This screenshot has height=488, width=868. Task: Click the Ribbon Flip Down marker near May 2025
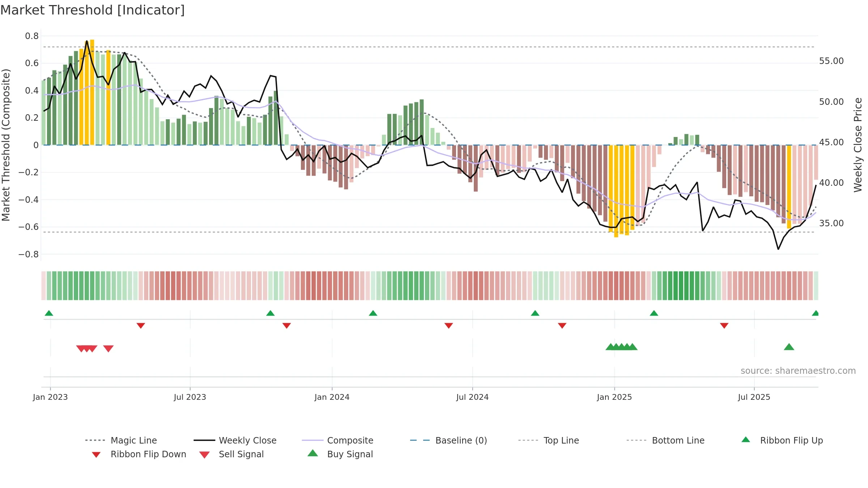(724, 326)
